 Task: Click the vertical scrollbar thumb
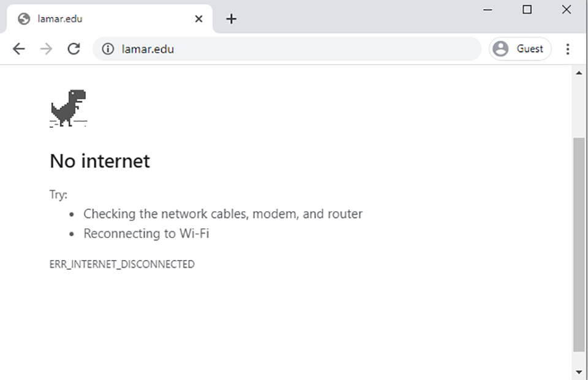click(579, 245)
